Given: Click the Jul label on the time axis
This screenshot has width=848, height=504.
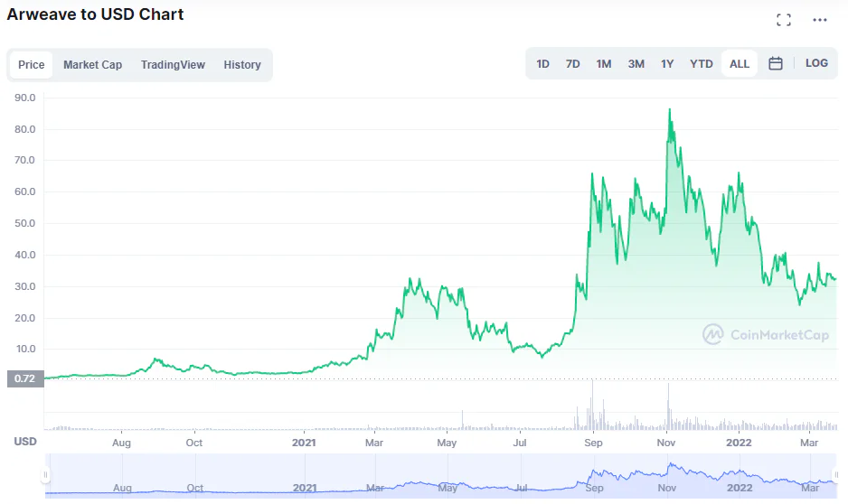Looking at the screenshot, I should coord(520,443).
